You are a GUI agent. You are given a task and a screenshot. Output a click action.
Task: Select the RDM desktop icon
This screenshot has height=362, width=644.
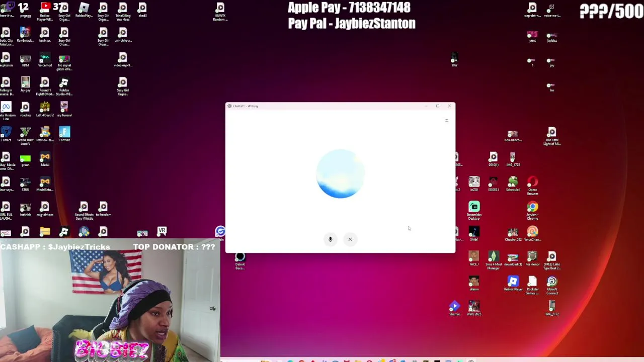coord(25,60)
